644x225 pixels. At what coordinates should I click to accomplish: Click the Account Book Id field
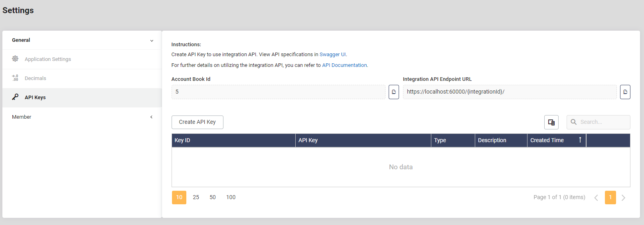(279, 92)
